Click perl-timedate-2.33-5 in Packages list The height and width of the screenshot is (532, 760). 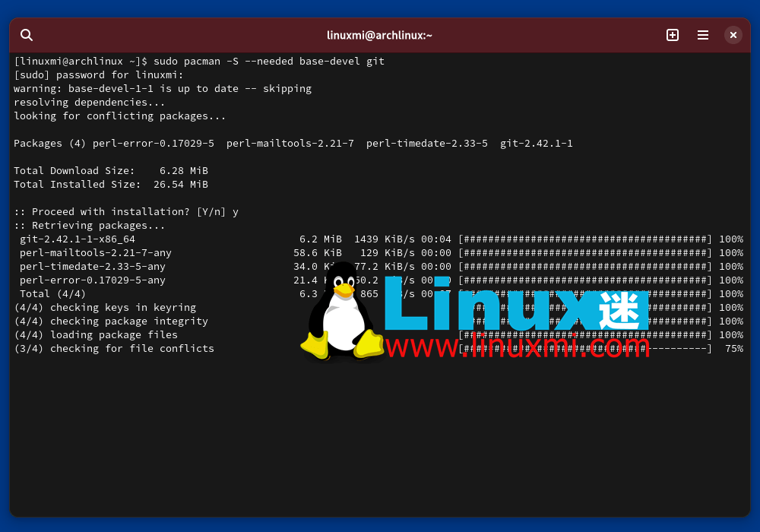[426, 144]
